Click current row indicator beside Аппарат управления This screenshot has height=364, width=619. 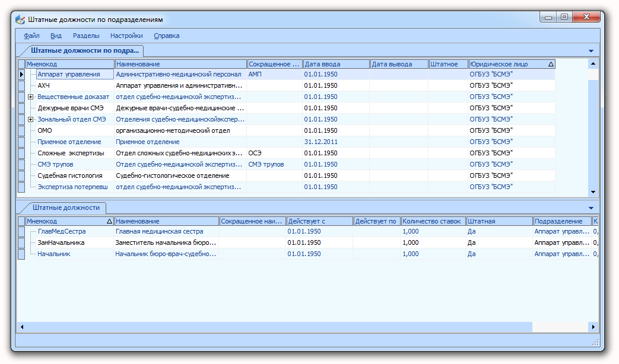(21, 74)
